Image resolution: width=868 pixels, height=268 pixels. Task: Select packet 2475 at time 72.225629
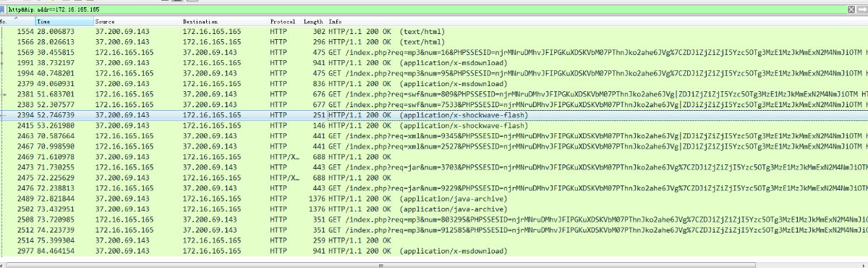[x=434, y=178]
